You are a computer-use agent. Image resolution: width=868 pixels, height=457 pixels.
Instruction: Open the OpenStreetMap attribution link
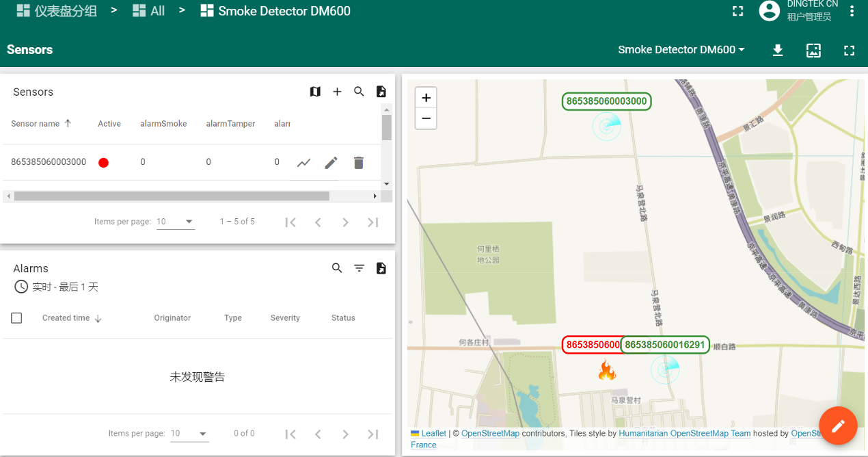click(x=490, y=433)
